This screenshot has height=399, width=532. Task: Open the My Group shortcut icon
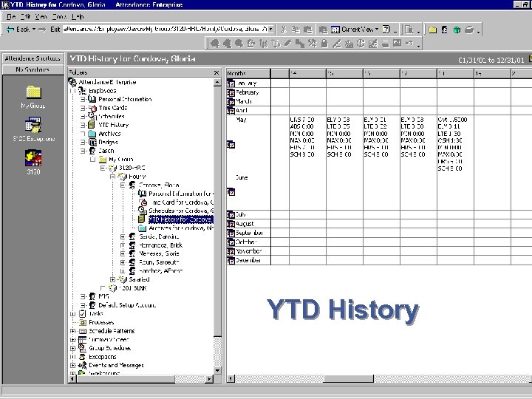pos(33,92)
